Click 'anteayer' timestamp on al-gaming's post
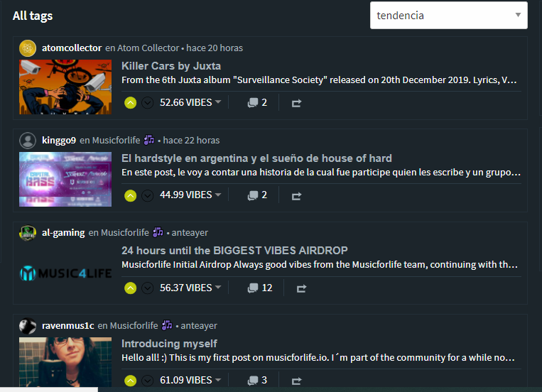Image resolution: width=542 pixels, height=392 pixels. pyautogui.click(x=190, y=233)
